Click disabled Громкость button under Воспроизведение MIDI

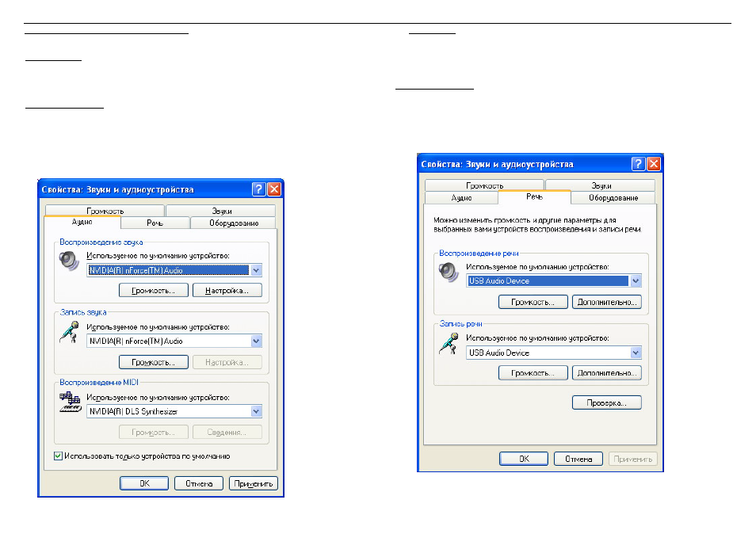click(153, 433)
